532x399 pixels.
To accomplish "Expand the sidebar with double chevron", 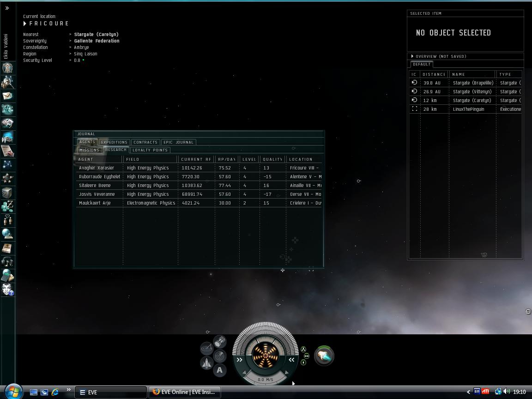I will [x=7, y=8].
